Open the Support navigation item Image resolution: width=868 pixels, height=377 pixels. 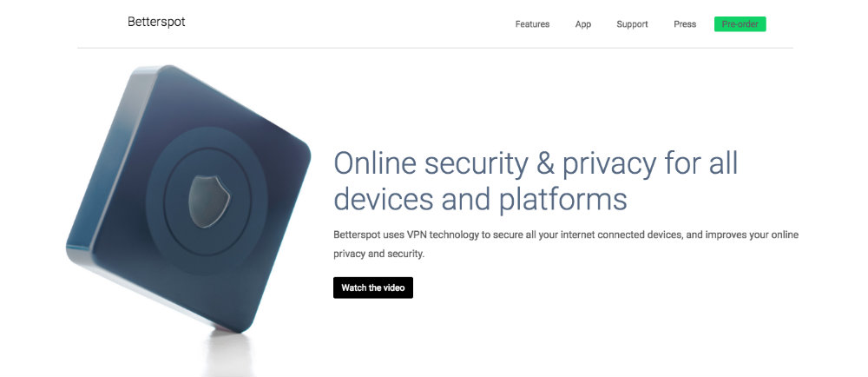point(632,24)
